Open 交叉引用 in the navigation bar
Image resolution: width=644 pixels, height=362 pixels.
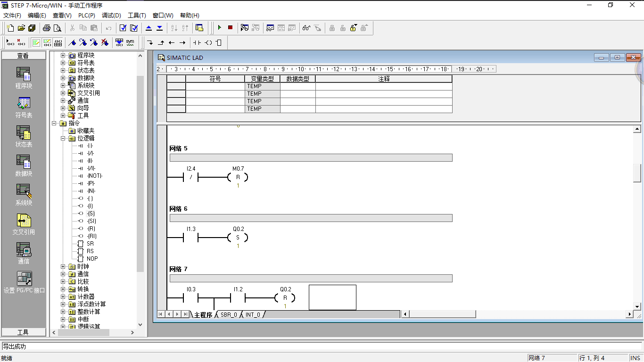(24, 224)
